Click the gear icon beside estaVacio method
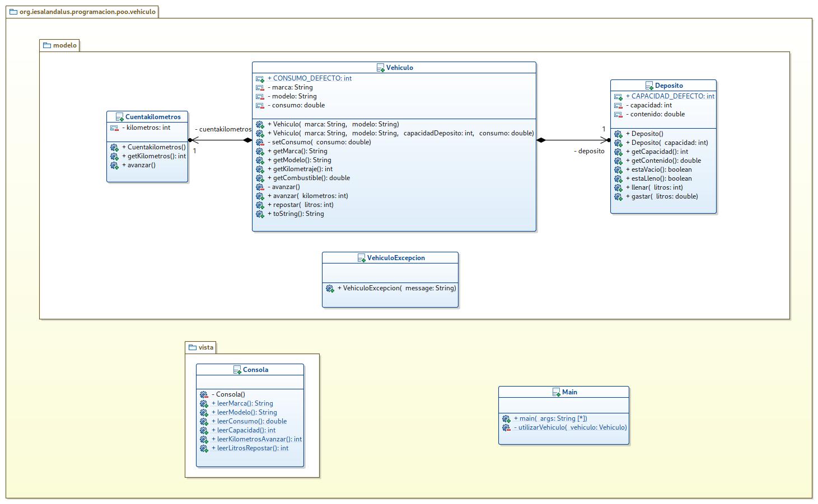This screenshot has width=818, height=504. (618, 170)
